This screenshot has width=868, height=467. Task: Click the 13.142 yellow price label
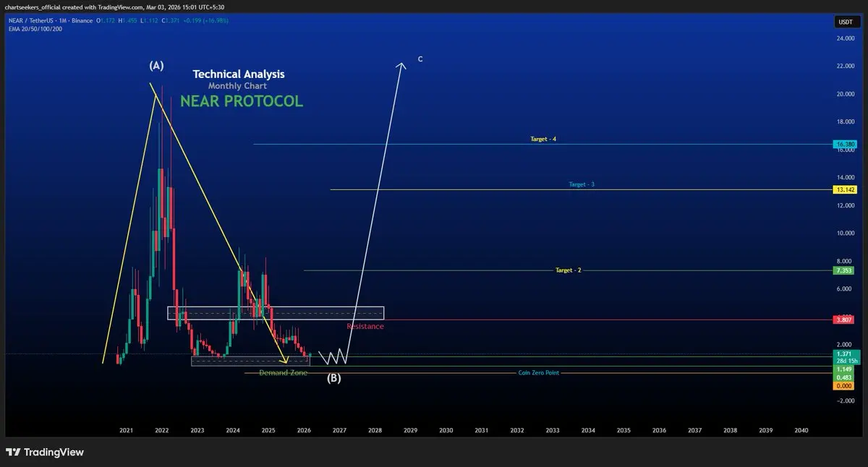845,189
